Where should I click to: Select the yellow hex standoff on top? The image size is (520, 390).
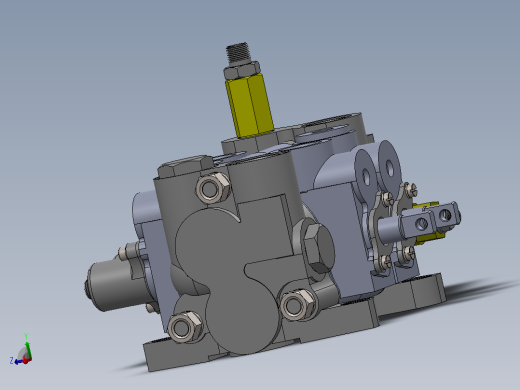(249, 106)
